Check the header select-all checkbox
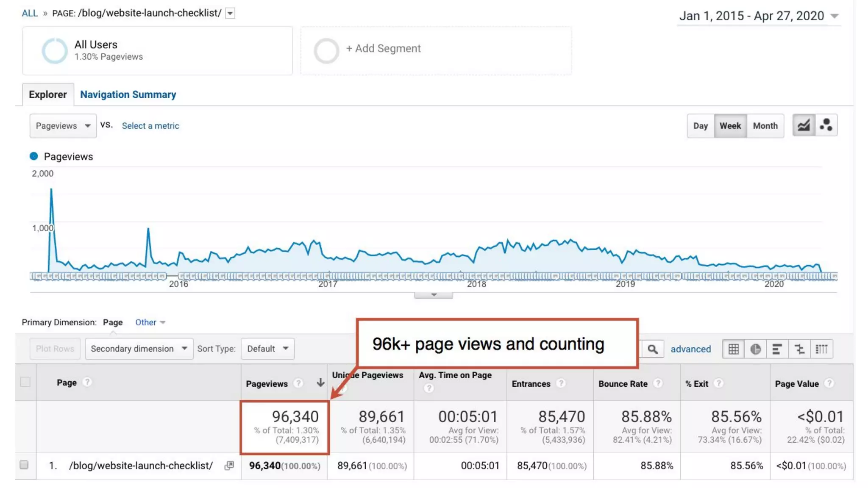Screen dimensions: 868x488 coord(25,382)
